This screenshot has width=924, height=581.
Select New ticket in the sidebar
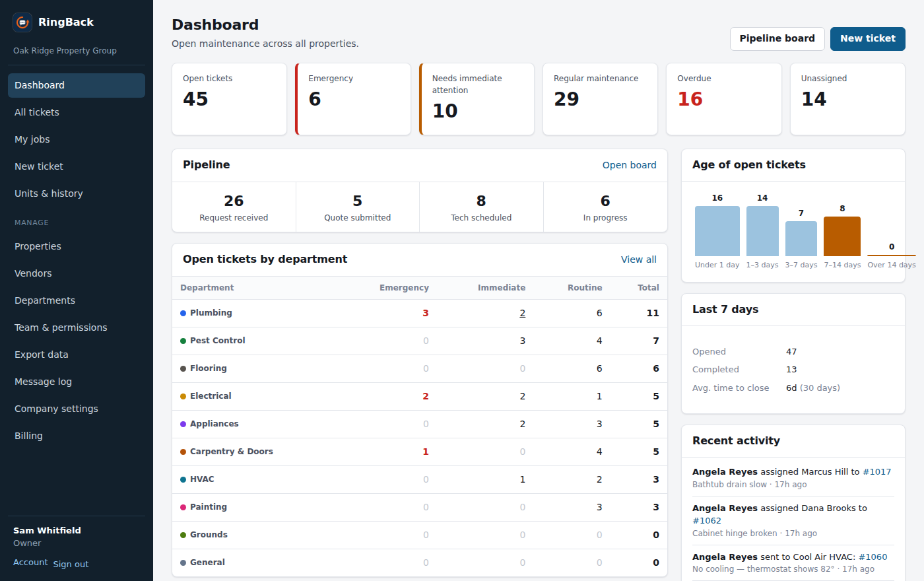point(77,166)
